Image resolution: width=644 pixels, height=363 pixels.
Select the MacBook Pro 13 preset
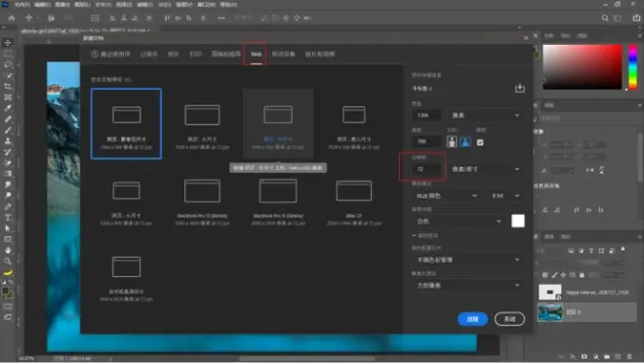[x=202, y=200]
